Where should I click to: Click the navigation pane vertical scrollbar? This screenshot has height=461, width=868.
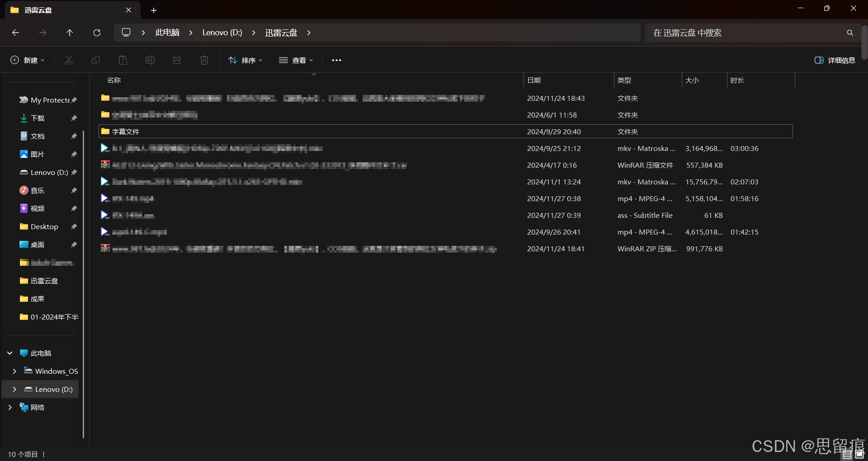click(x=84, y=285)
